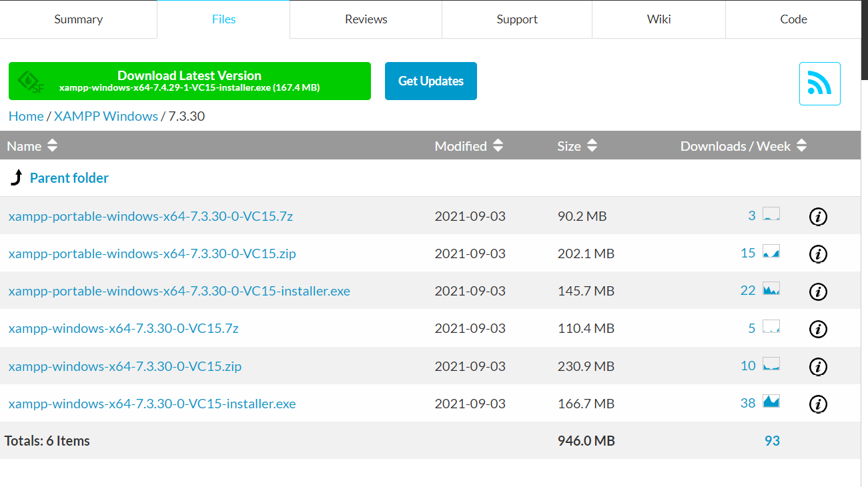Viewport: 868px width, 487px height.
Task: Open download graph for xampp-windows VC15-installer.exe
Action: [771, 402]
